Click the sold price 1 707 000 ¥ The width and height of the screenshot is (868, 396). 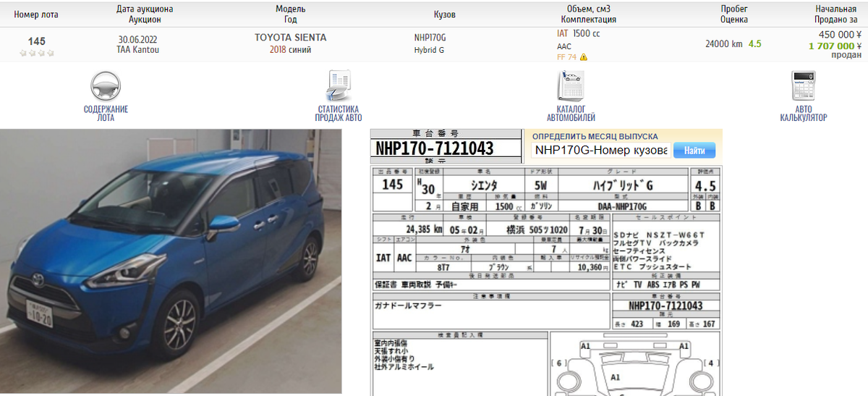[x=835, y=45]
